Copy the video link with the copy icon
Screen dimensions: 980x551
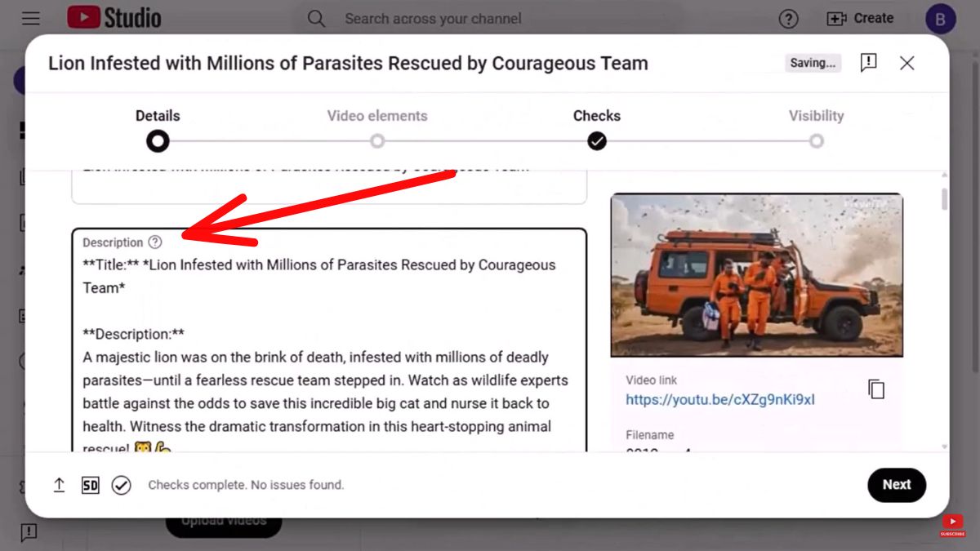click(876, 389)
